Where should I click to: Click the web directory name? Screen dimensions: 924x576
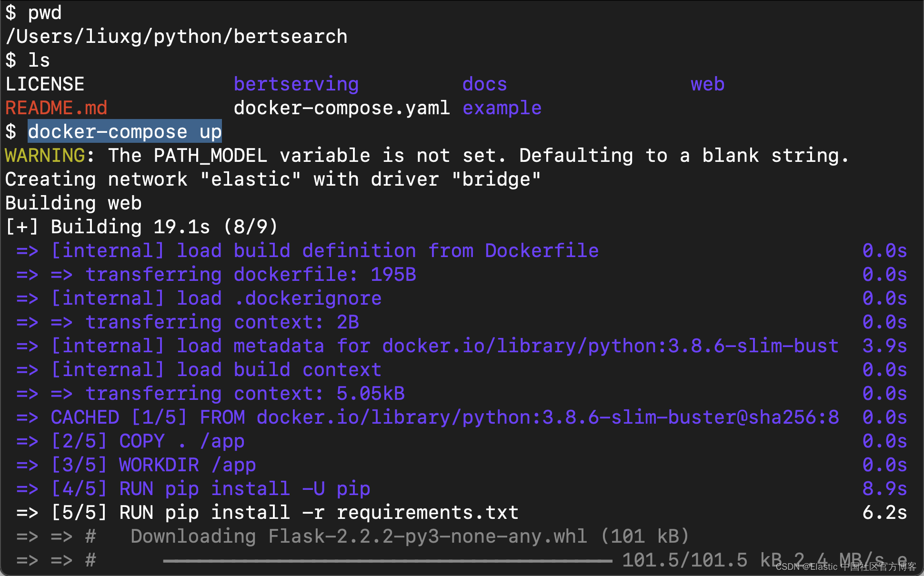click(x=707, y=84)
